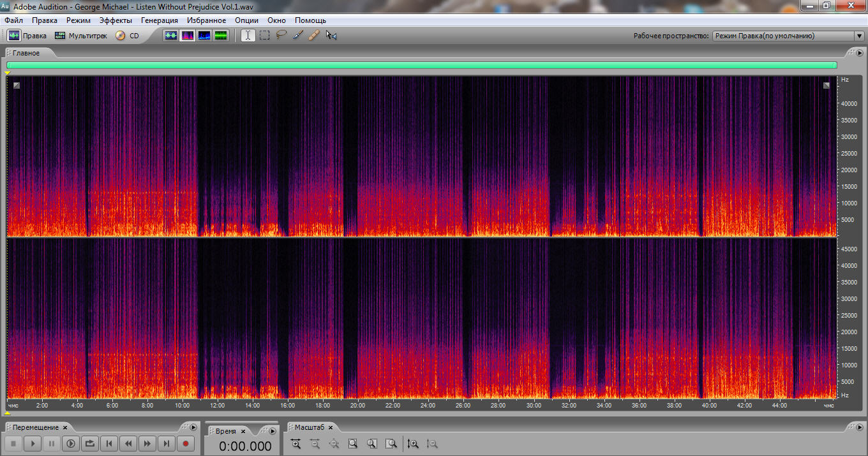Switch to spectral phase display

[x=221, y=36]
